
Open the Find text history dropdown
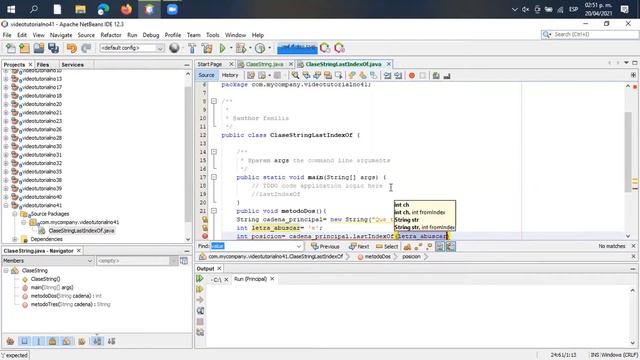299,246
